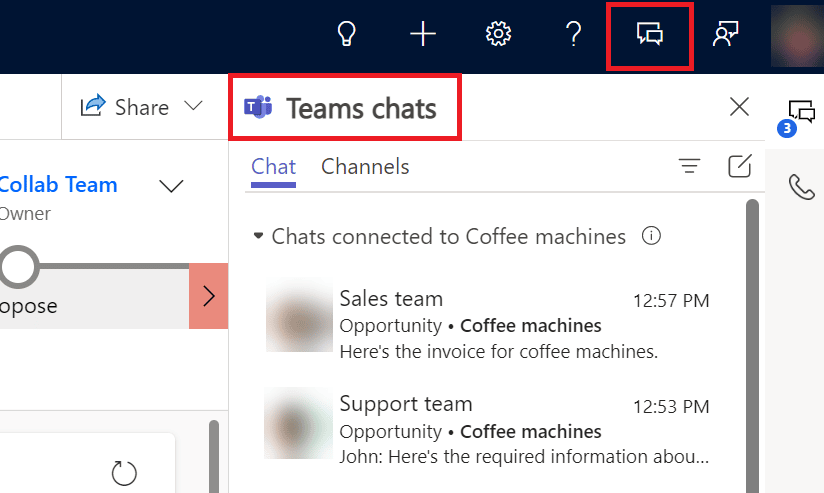Screen dimensions: 824x493
Task: Open side pane chat icon with badge 3
Action: tap(797, 118)
